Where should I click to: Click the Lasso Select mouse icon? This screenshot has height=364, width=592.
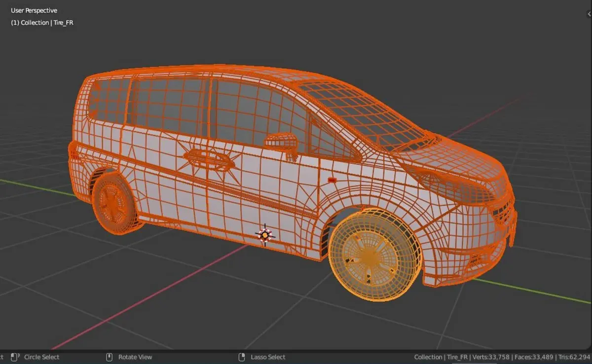(x=242, y=357)
